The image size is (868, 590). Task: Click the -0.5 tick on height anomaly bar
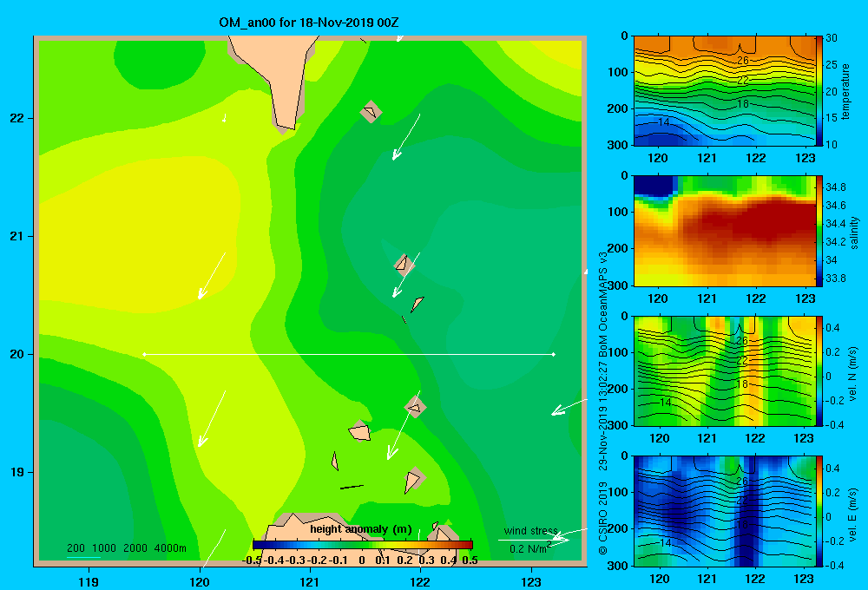point(252,560)
